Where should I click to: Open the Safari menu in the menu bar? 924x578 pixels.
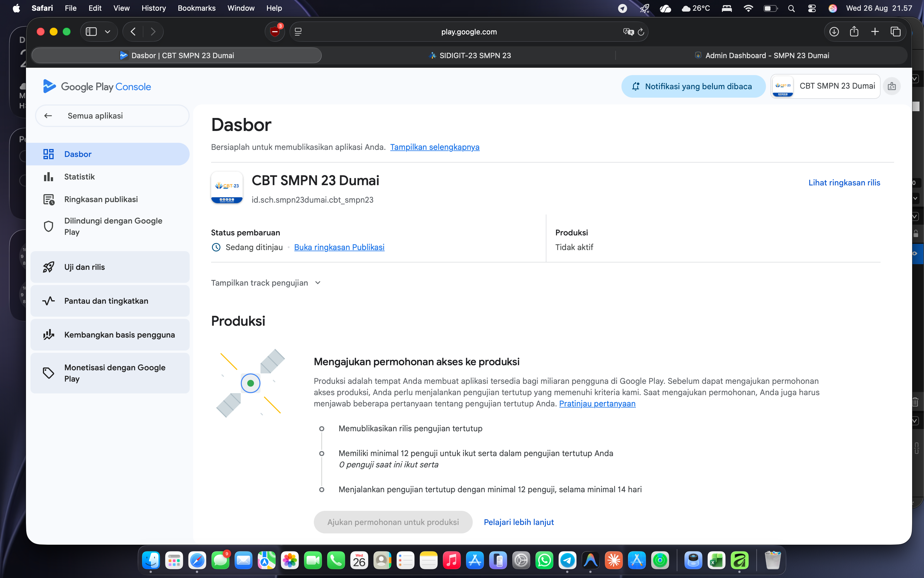(x=42, y=8)
